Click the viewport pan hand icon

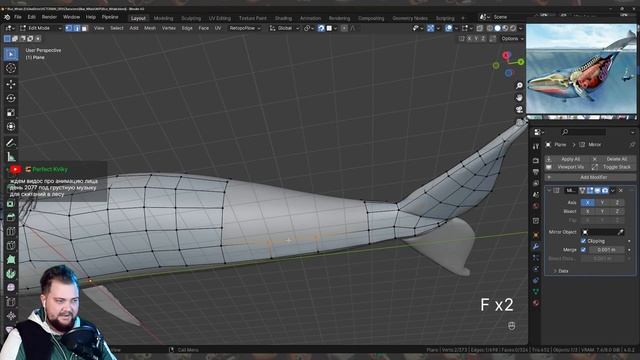click(519, 98)
